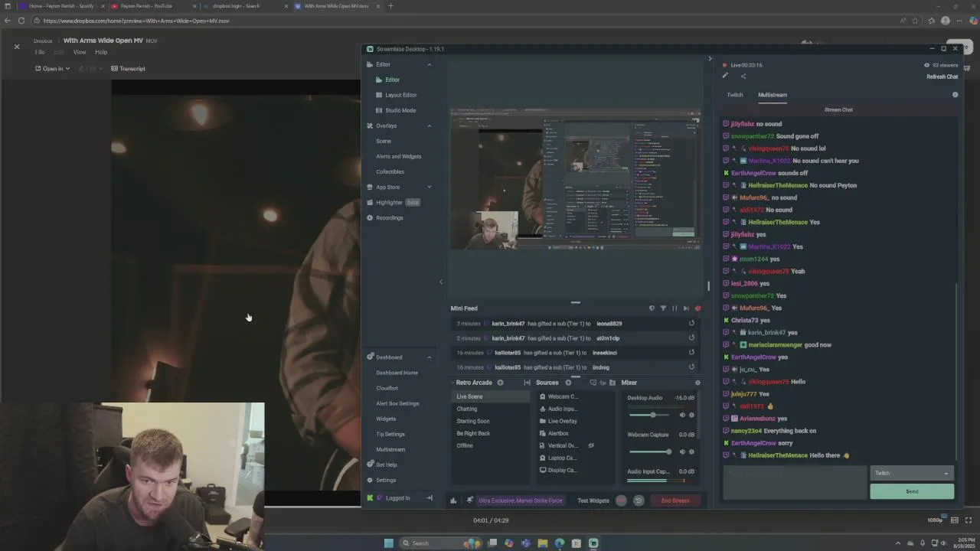Switch to the Multistream chat tab
The image size is (980, 551).
773,95
